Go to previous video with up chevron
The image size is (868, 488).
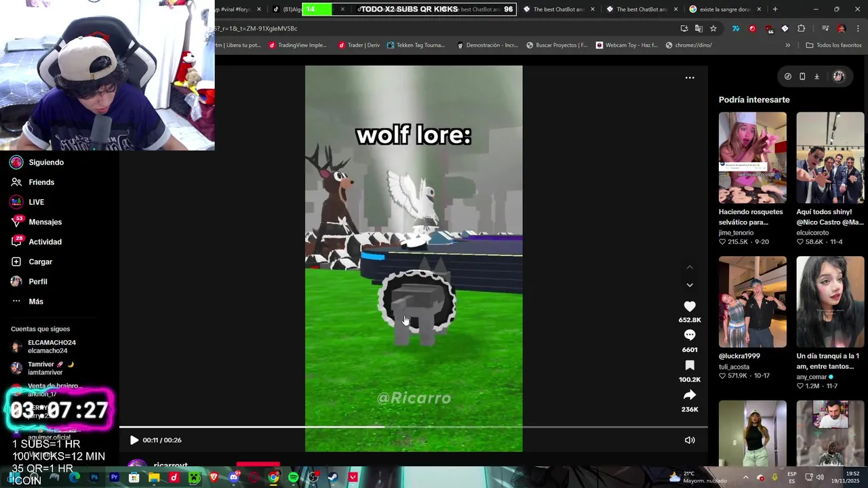pos(690,268)
